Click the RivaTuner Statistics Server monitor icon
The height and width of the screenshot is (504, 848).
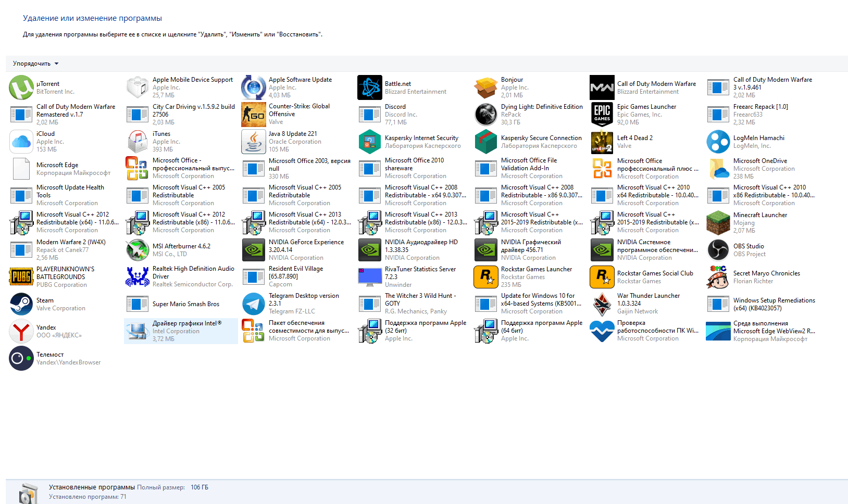coord(370,277)
